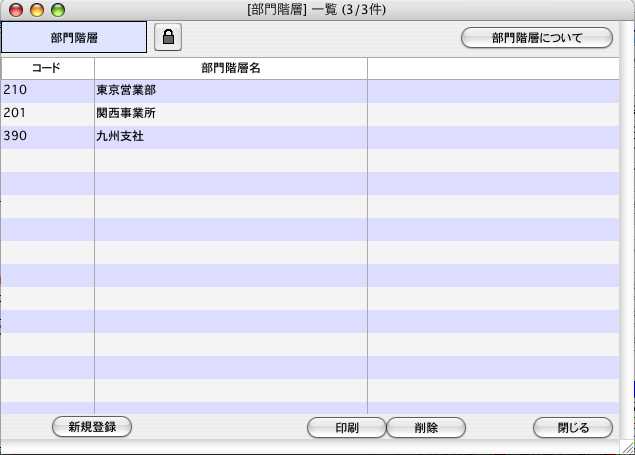635x455 pixels.
Task: Open the 部門階層について info button
Action: pyautogui.click(x=536, y=38)
